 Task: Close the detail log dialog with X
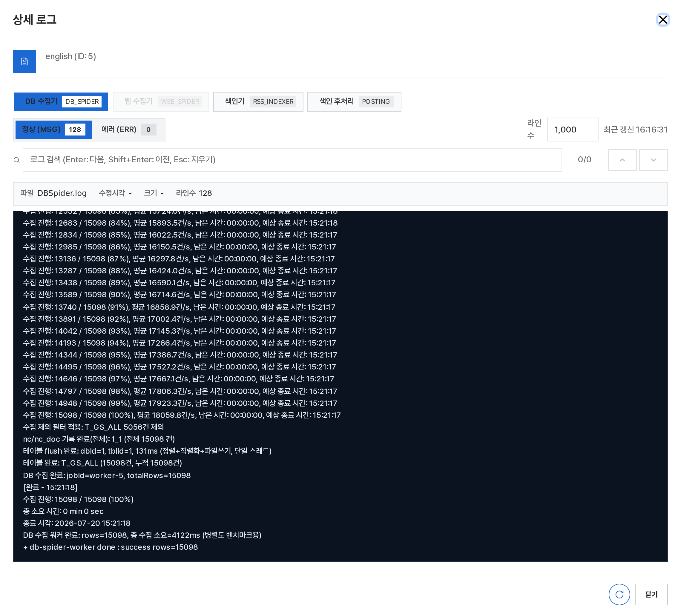coord(663,20)
